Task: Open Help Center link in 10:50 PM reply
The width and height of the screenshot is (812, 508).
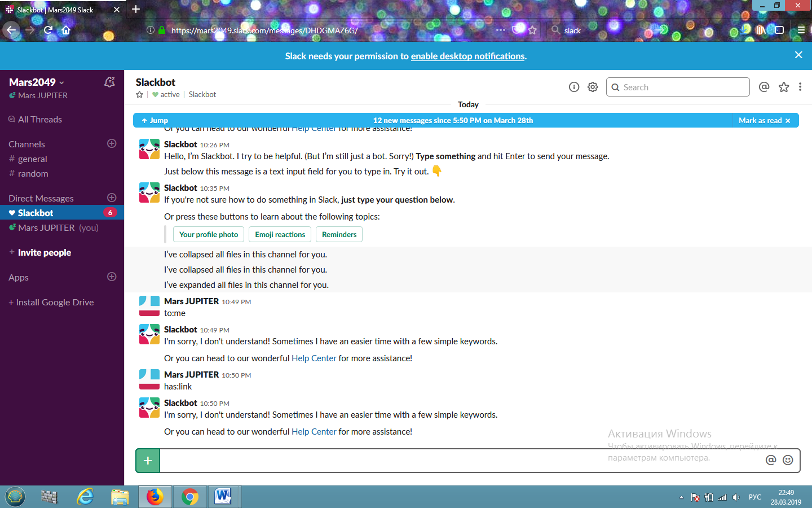Action: tap(314, 432)
